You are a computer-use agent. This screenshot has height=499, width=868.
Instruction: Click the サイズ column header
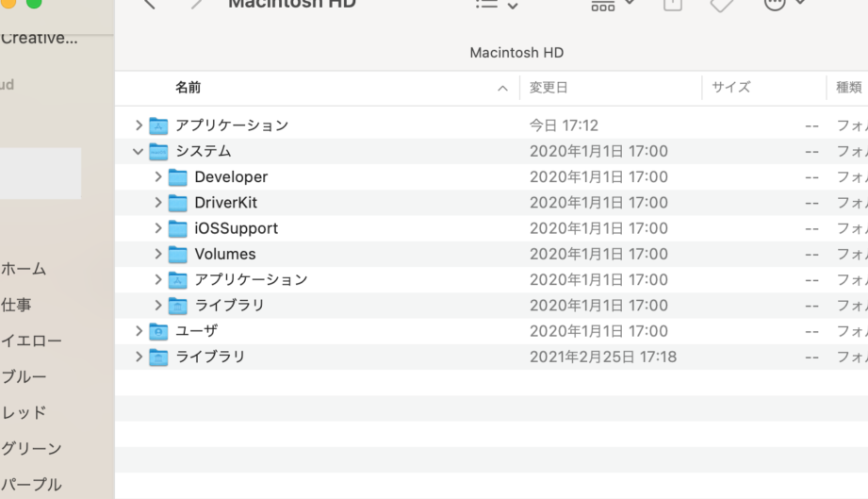click(x=731, y=88)
